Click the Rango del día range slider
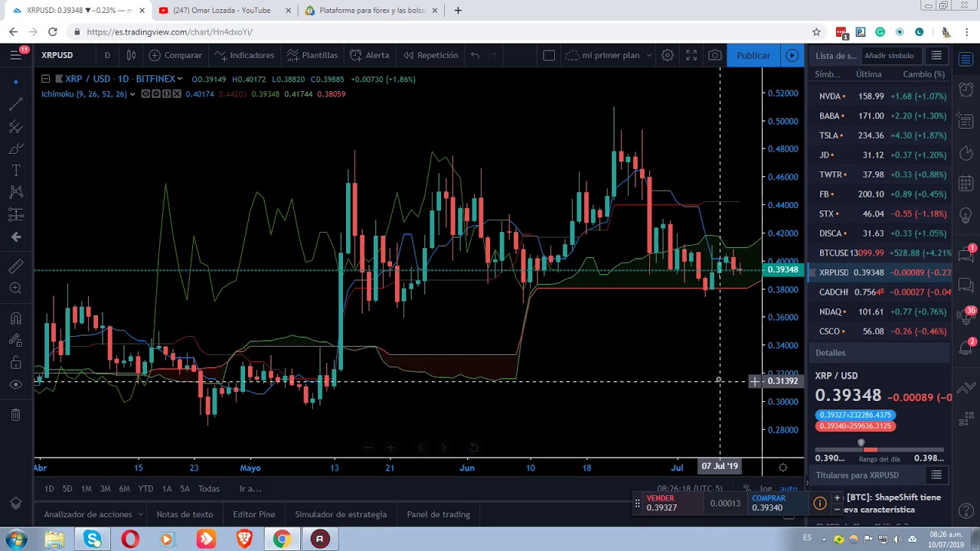Image resolution: width=980 pixels, height=551 pixels. 879,449
